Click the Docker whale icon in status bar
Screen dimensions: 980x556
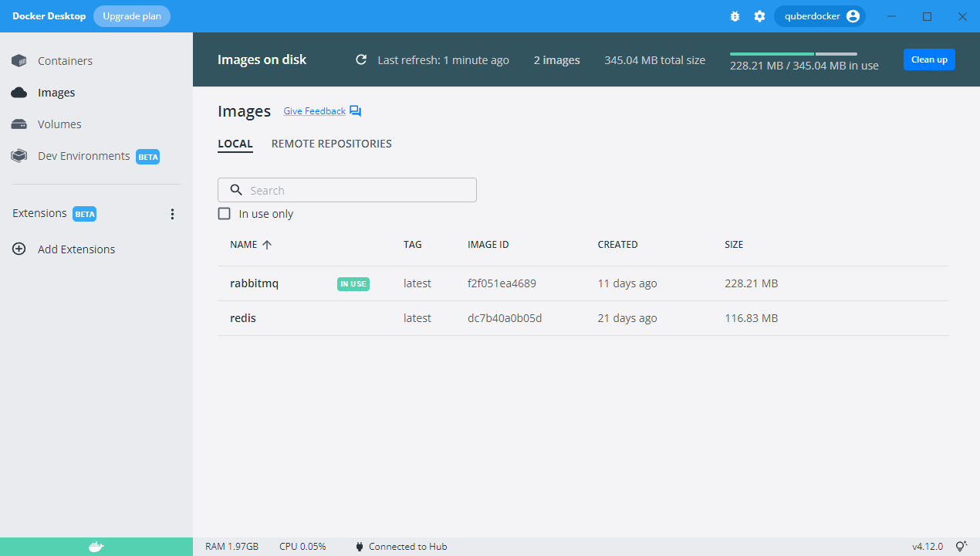(96, 547)
